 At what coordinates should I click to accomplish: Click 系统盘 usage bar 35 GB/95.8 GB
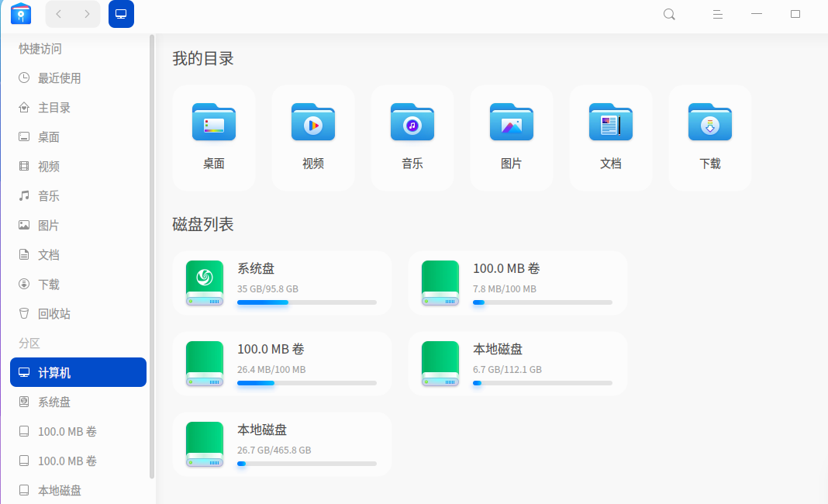(307, 302)
